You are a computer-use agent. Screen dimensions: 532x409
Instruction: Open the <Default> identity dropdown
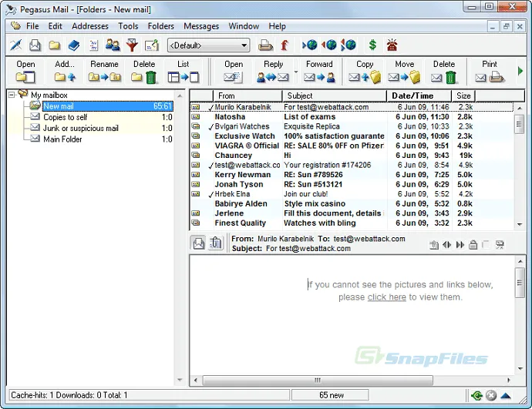[x=209, y=45]
